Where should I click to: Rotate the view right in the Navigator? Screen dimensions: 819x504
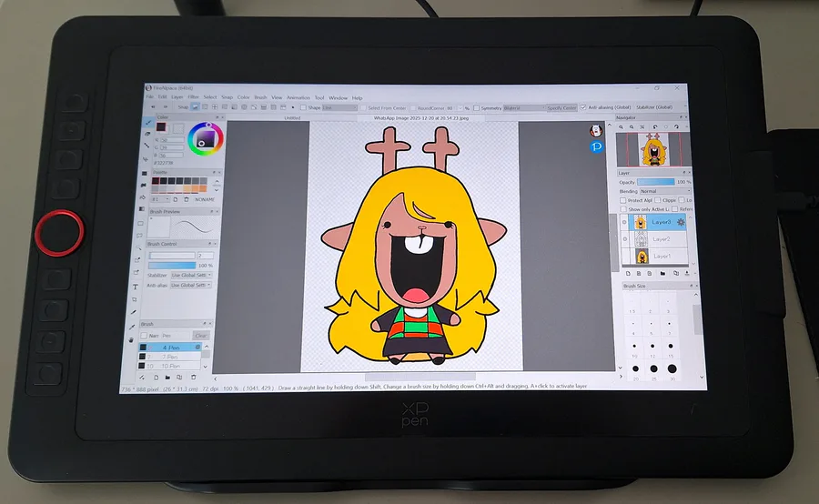pyautogui.click(x=676, y=127)
